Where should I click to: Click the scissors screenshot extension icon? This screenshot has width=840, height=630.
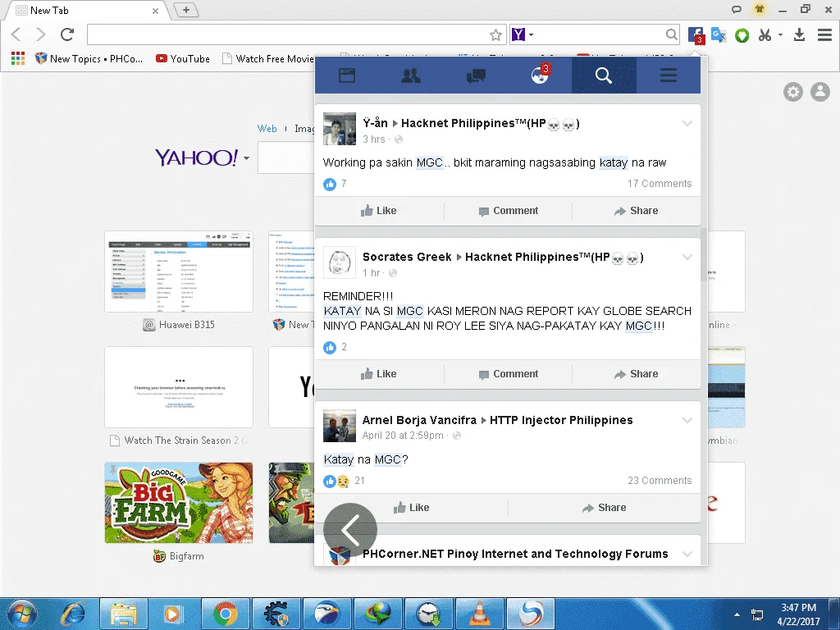tap(765, 34)
